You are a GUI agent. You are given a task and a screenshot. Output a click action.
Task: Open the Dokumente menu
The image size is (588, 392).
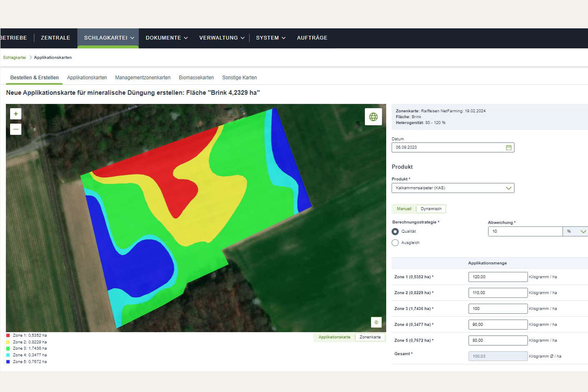tap(166, 38)
